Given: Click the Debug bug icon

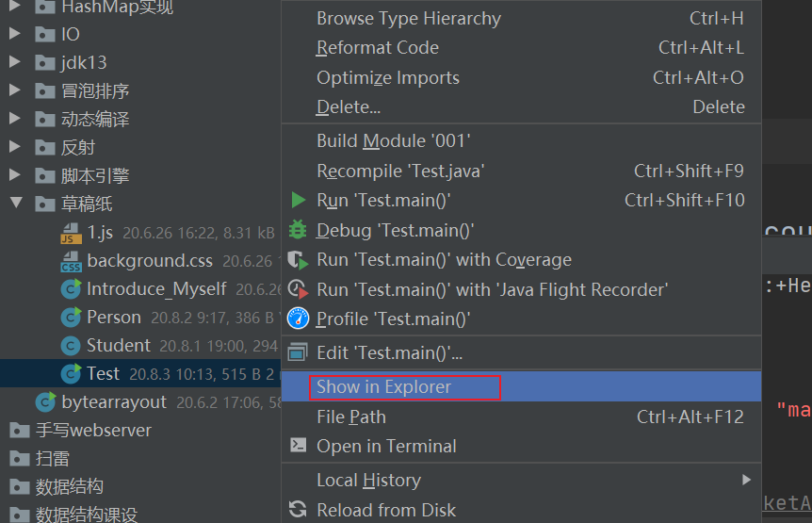Looking at the screenshot, I should coord(298,230).
